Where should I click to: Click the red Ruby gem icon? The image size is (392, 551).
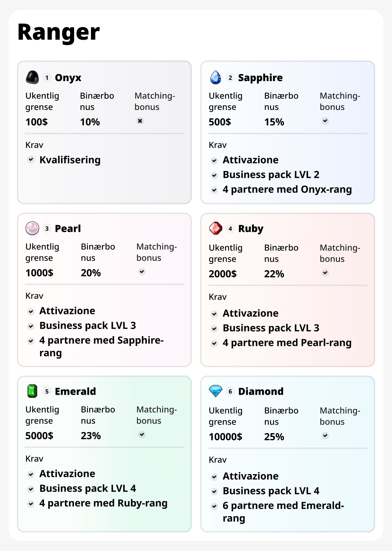pos(216,228)
